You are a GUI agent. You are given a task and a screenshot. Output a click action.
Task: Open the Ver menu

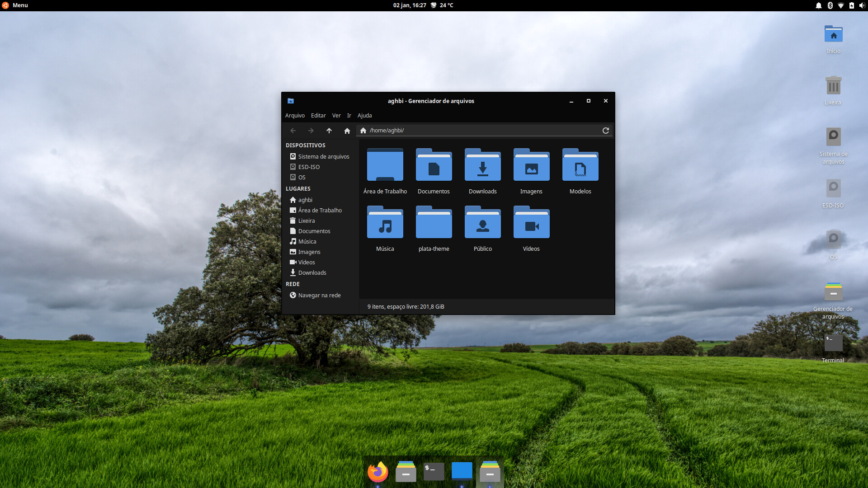pyautogui.click(x=336, y=116)
